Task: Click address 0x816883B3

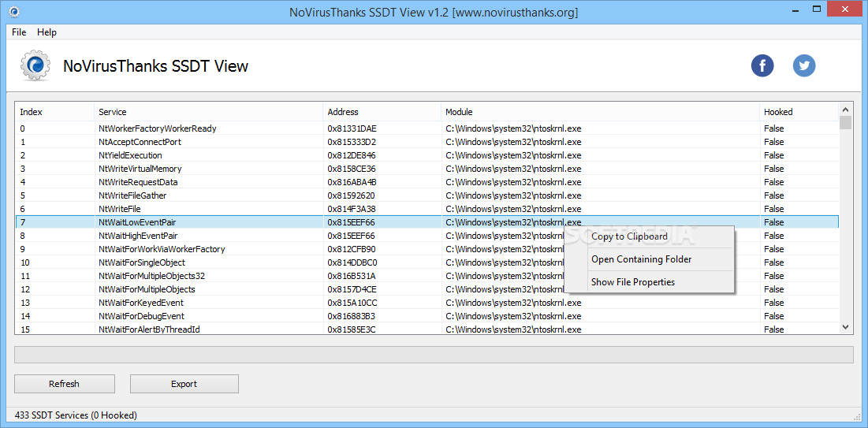Action: (x=352, y=315)
